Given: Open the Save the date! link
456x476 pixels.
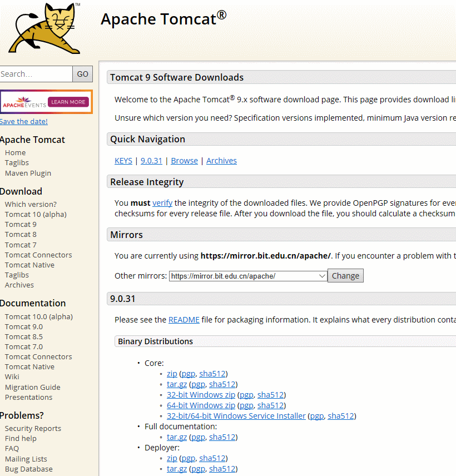Looking at the screenshot, I should [x=24, y=121].
